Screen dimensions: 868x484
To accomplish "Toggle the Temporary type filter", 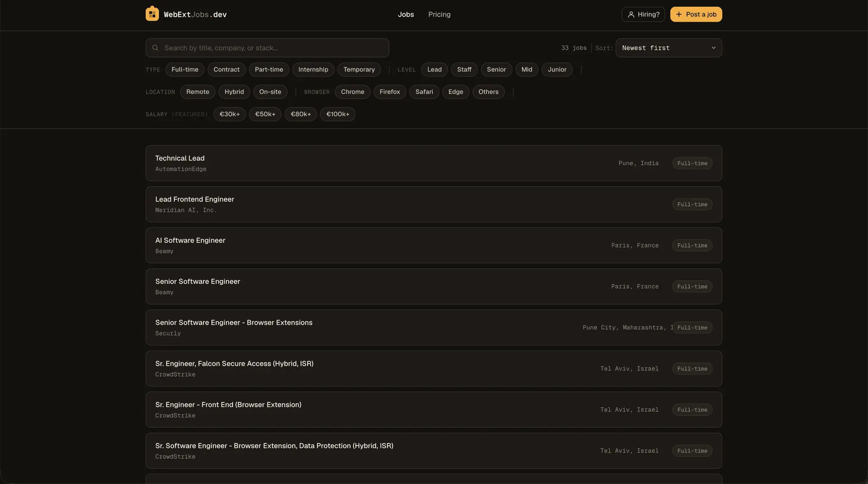I will pyautogui.click(x=359, y=69).
